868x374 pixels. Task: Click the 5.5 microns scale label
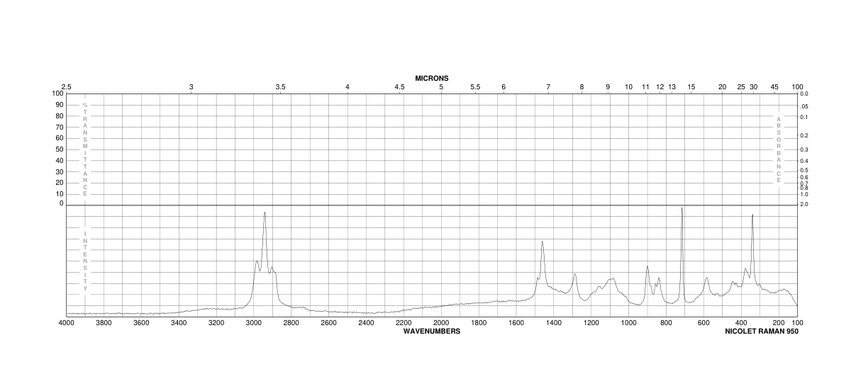[x=475, y=86]
